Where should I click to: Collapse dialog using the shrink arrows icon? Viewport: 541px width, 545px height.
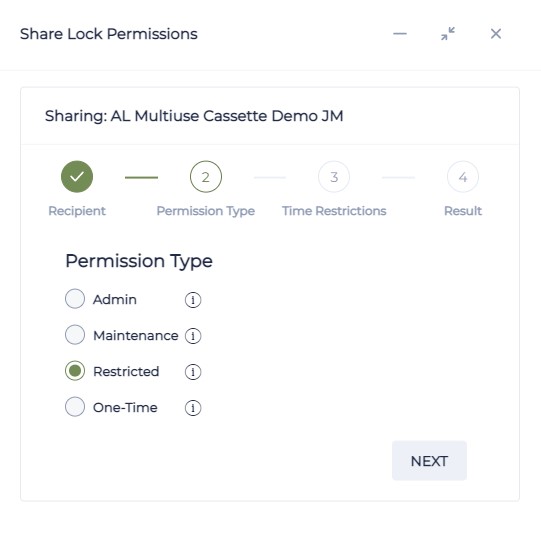pyautogui.click(x=448, y=34)
